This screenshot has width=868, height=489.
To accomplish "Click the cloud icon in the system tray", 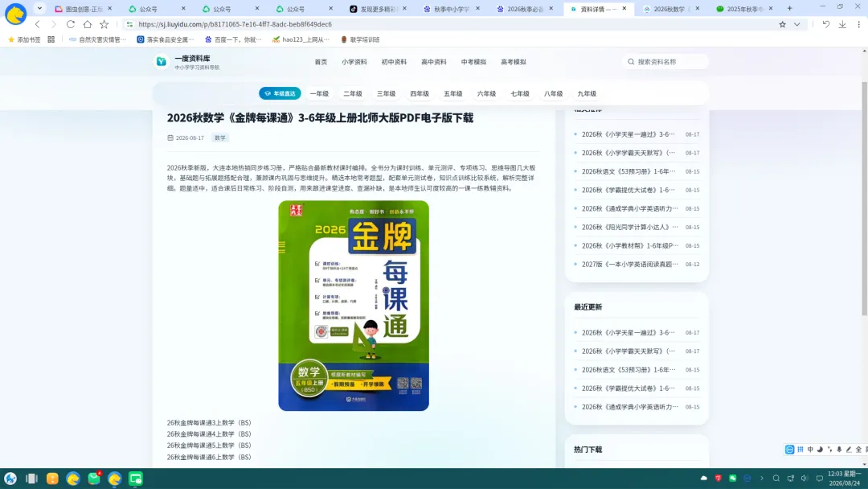I will 704,478.
